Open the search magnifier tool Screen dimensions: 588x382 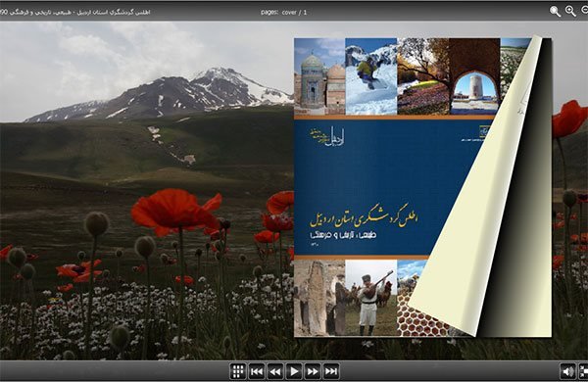(x=555, y=11)
